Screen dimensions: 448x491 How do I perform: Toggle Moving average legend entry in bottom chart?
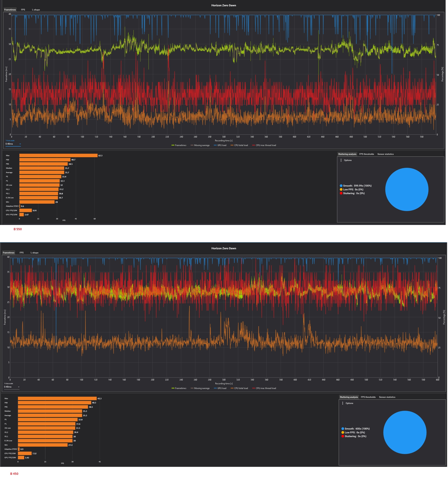pyautogui.click(x=200, y=388)
